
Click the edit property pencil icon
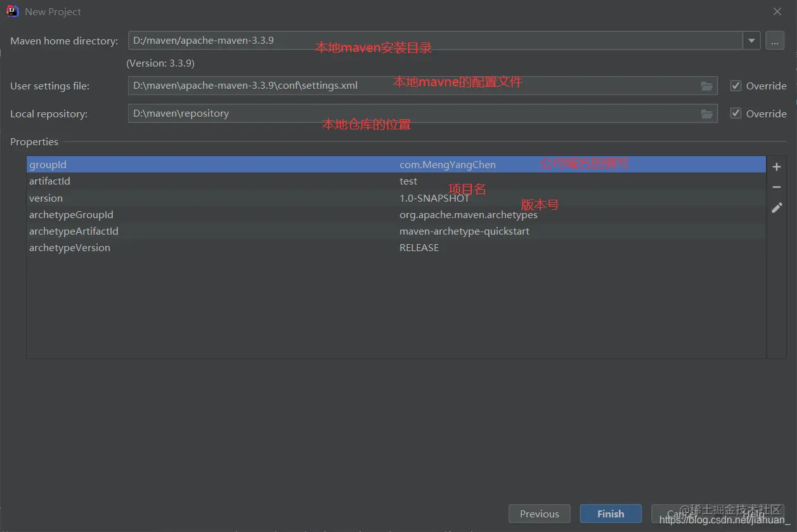776,207
